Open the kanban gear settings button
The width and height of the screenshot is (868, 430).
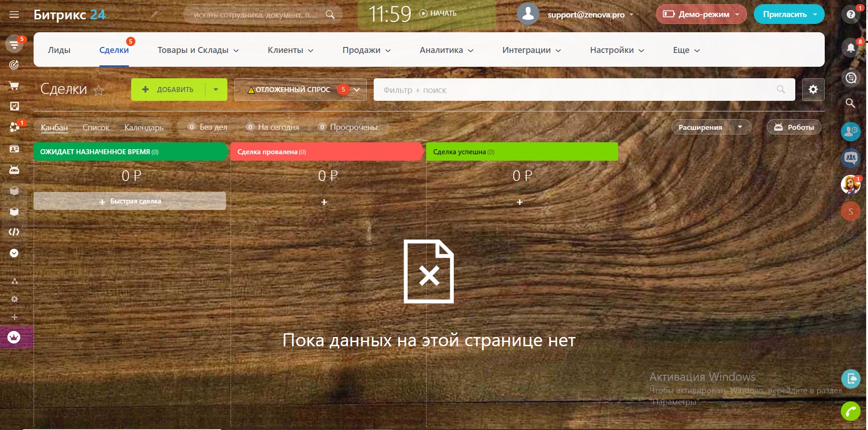point(813,89)
